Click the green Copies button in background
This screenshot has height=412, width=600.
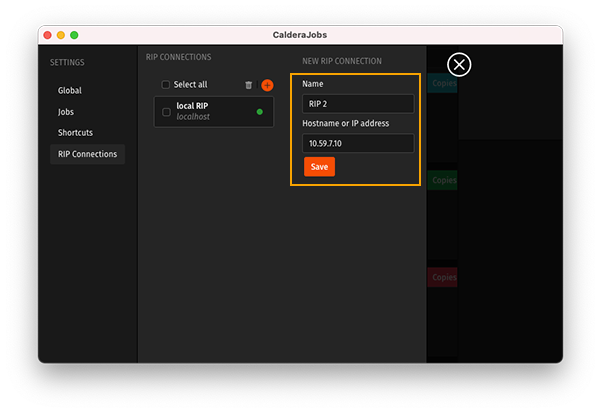point(443,180)
